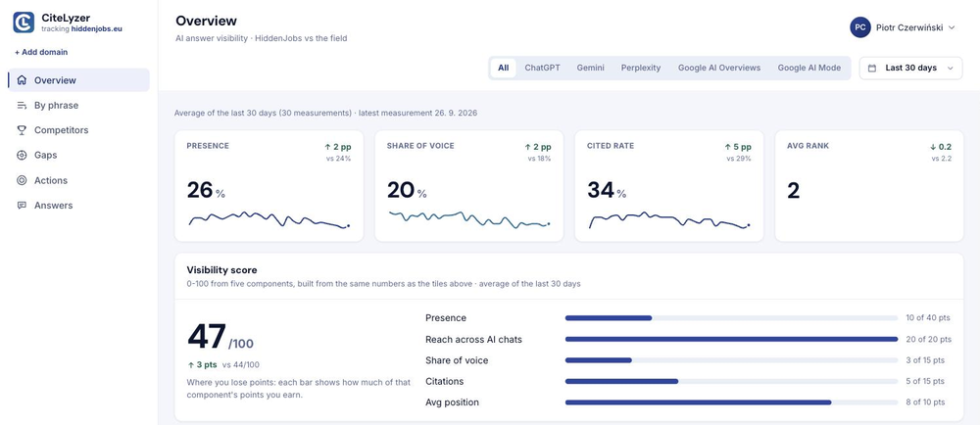The height and width of the screenshot is (425, 980).
Task: Click the '↑ 3 pts' score change
Action: 201,365
